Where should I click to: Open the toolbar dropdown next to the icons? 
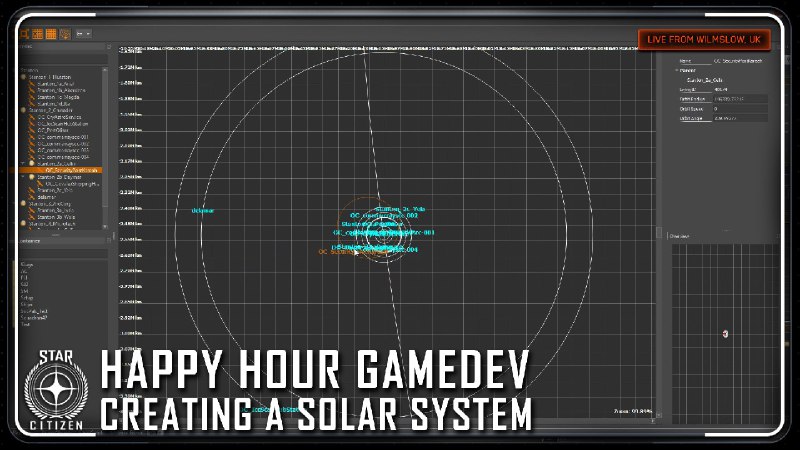click(x=83, y=34)
